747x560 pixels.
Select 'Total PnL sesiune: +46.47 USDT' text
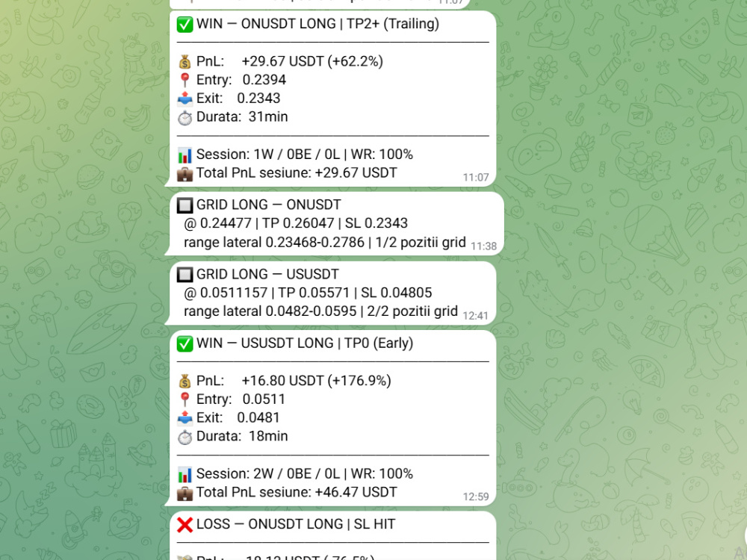297,492
